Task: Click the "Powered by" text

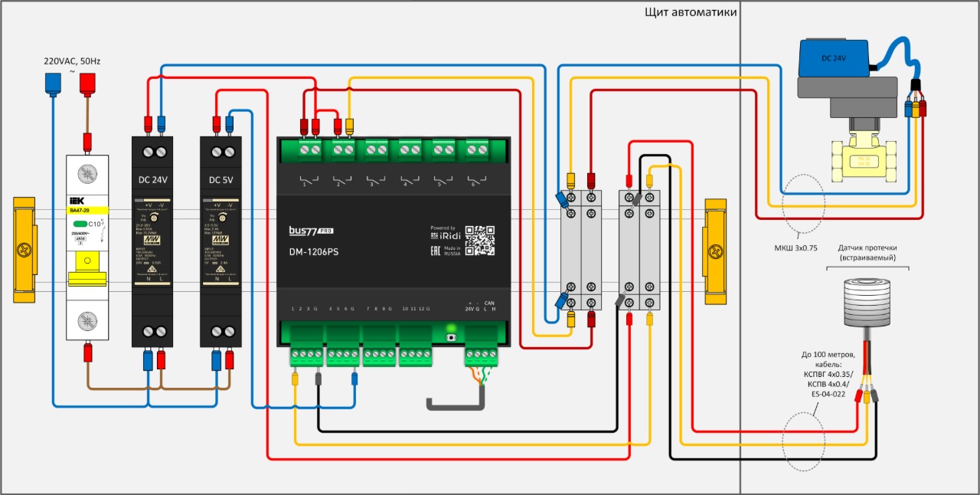Action: point(443,228)
